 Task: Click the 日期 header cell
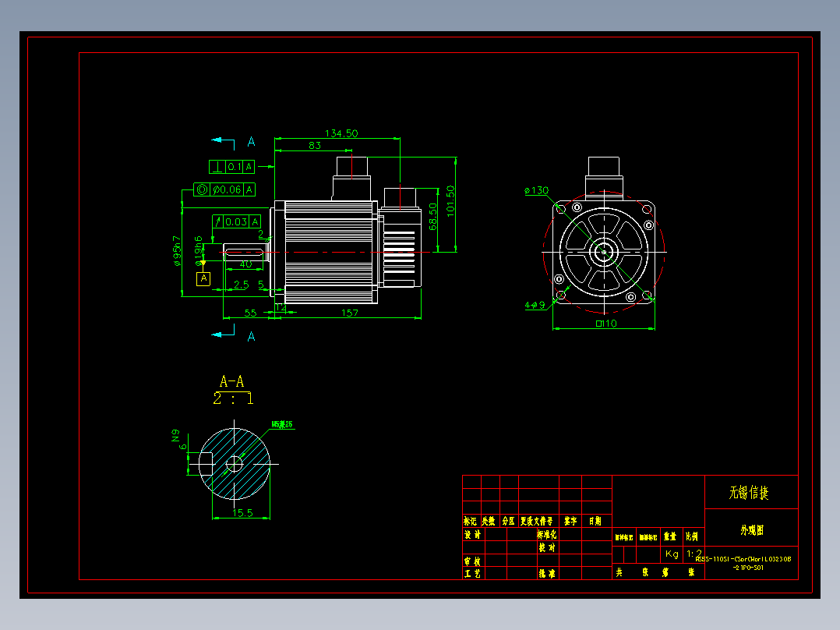(595, 521)
